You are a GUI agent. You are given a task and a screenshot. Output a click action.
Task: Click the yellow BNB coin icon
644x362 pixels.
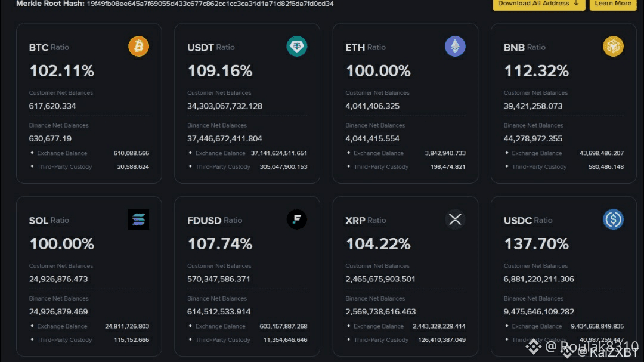(613, 47)
